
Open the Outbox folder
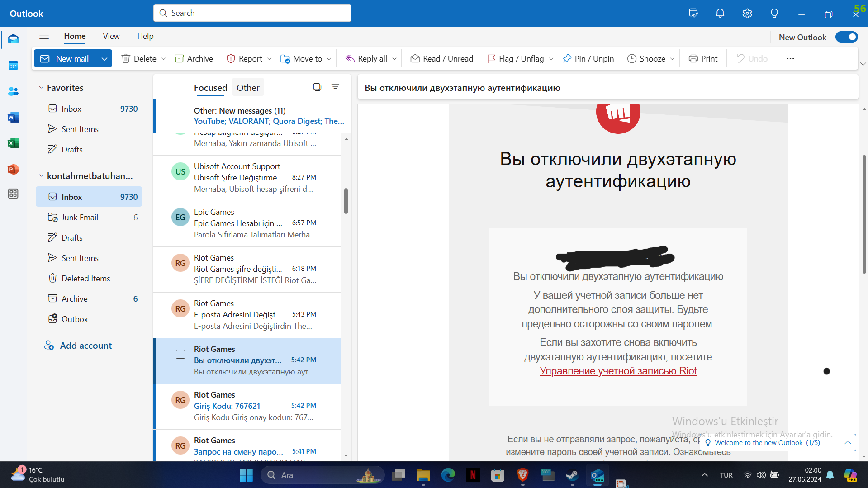tap(89, 319)
